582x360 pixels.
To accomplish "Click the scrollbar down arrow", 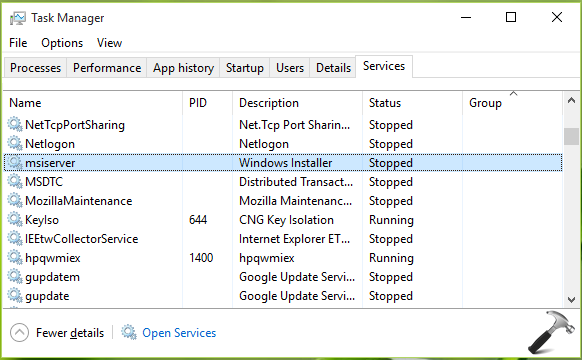I will (571, 299).
